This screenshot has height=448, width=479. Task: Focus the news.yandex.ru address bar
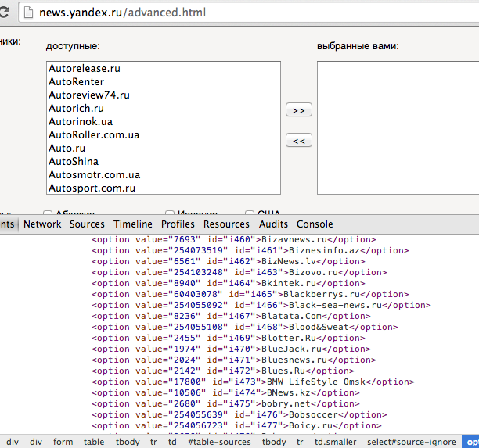[248, 13]
